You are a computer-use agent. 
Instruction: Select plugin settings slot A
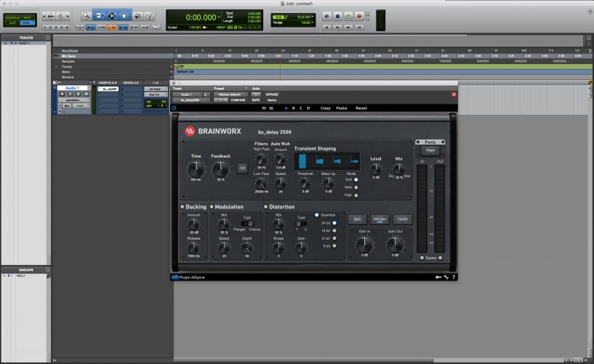pyautogui.click(x=286, y=108)
